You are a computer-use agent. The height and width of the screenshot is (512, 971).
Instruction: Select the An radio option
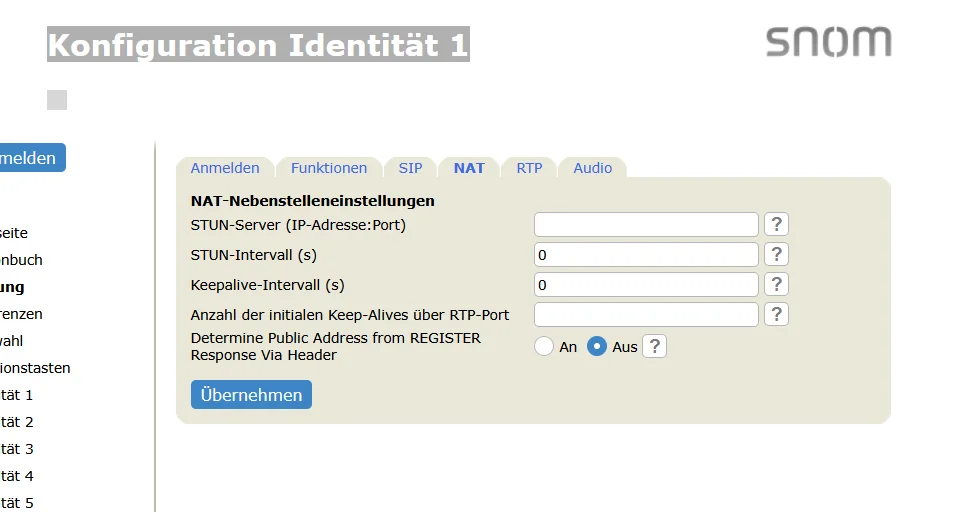pyautogui.click(x=544, y=346)
